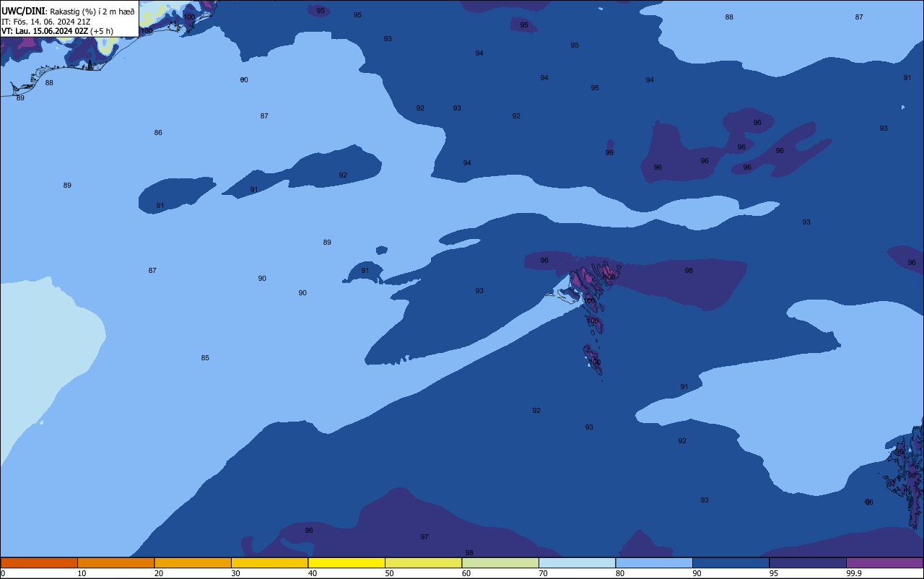Click the legend tick label 20

tap(159, 573)
